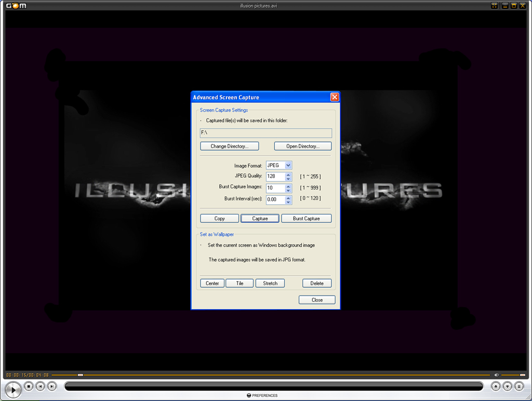Set wallpaper with Center button
This screenshot has width=532, height=401.
tap(212, 283)
